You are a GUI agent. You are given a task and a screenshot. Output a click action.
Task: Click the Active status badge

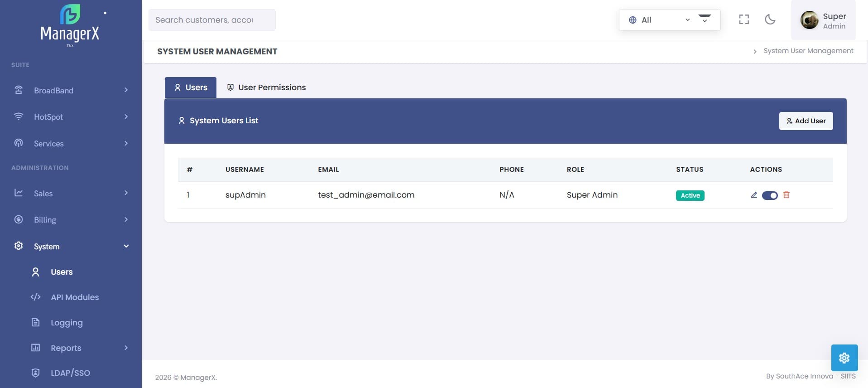tap(690, 195)
